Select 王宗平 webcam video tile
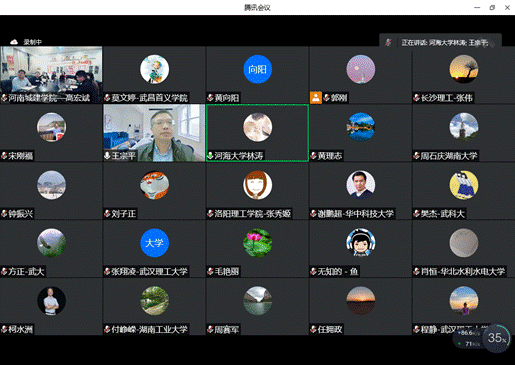 pyautogui.click(x=154, y=133)
